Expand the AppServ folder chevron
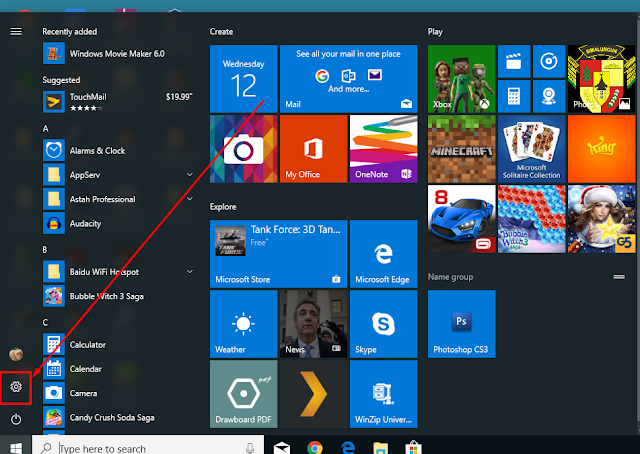Screen dimensions: 640x454 pyautogui.click(x=190, y=174)
